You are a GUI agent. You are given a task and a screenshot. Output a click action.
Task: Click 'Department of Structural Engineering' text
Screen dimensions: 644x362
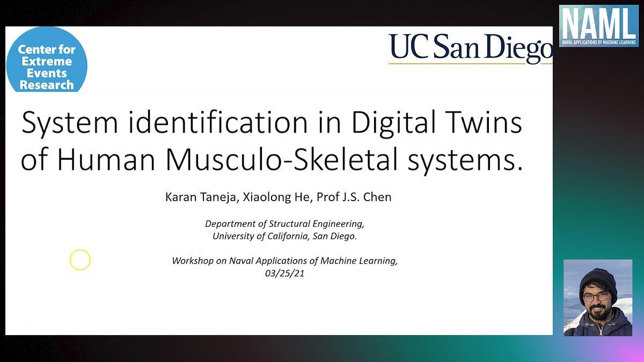pyautogui.click(x=284, y=224)
